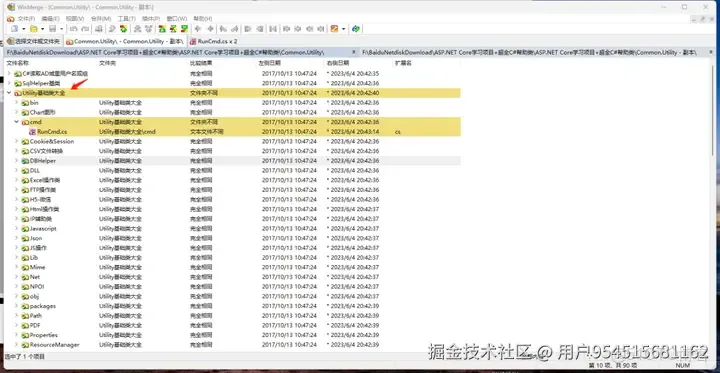Click the folder icon of the packages row

coord(25,306)
